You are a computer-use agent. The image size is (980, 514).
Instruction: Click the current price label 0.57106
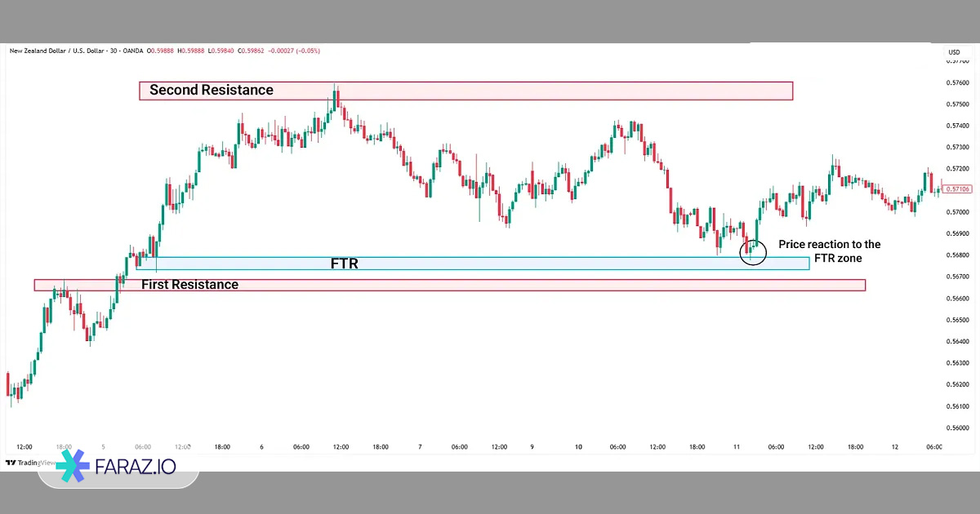(x=959, y=189)
